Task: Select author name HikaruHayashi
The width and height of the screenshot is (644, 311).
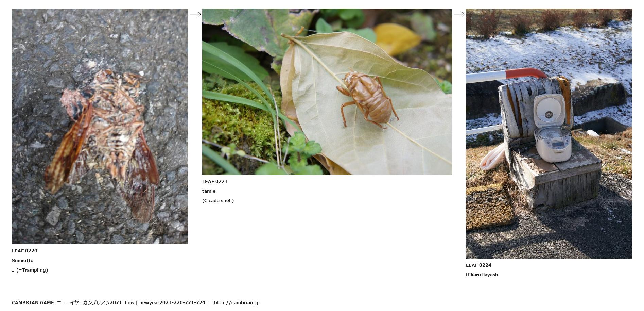Action: [x=483, y=275]
